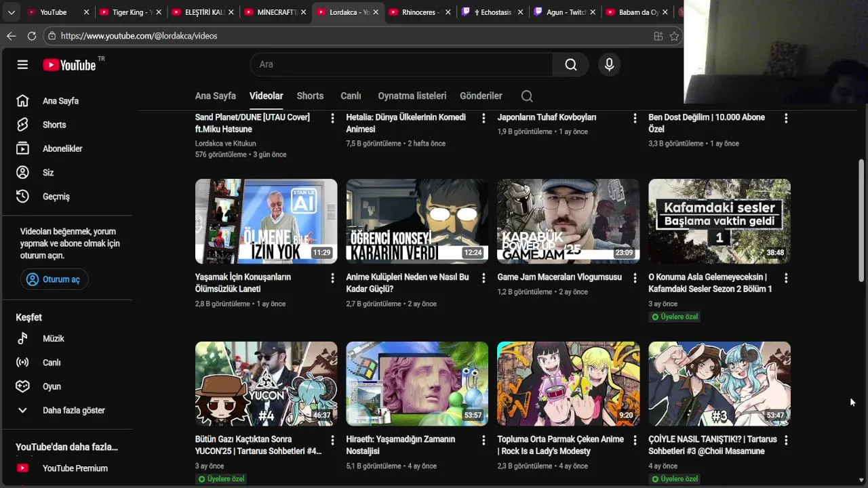The height and width of the screenshot is (488, 868).
Task: Open options for Japonların Tuhaf Kovboyları video
Action: (635, 118)
